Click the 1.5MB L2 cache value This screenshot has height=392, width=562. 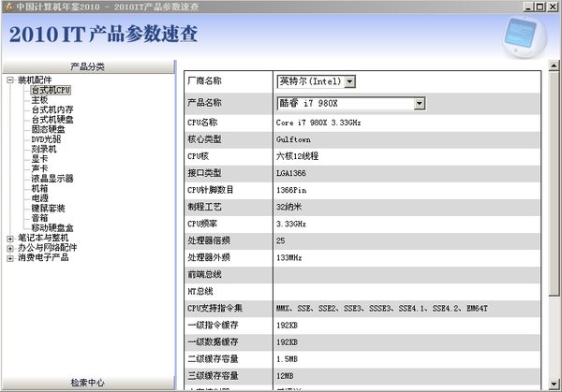point(288,359)
